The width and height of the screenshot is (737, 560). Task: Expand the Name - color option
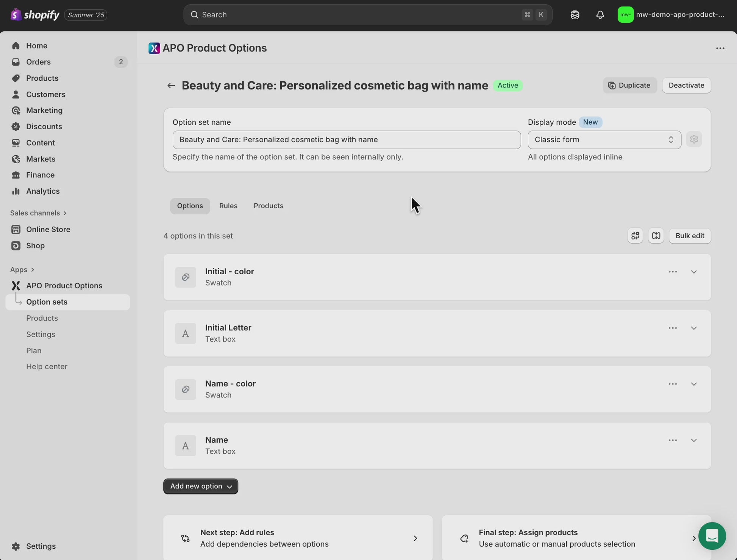(694, 384)
